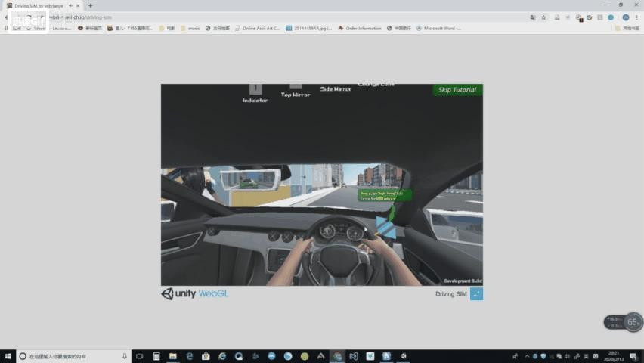Open Visual Studio from the taskbar

(x=354, y=356)
